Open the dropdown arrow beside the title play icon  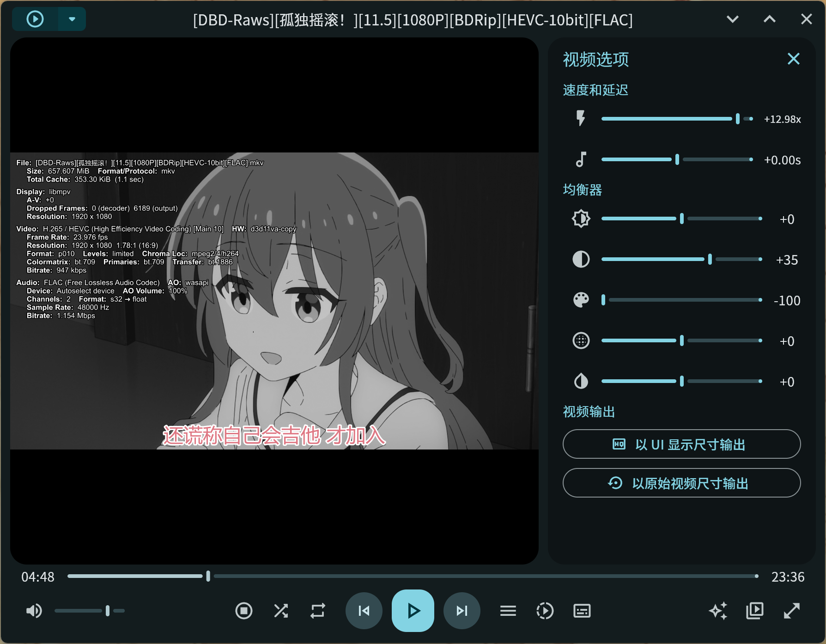(72, 19)
